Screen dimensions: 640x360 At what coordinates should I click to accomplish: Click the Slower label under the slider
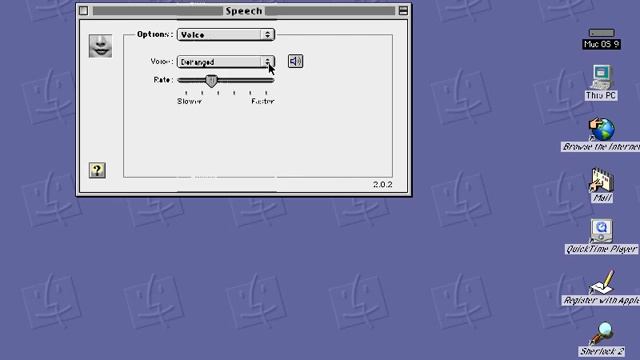coord(189,101)
